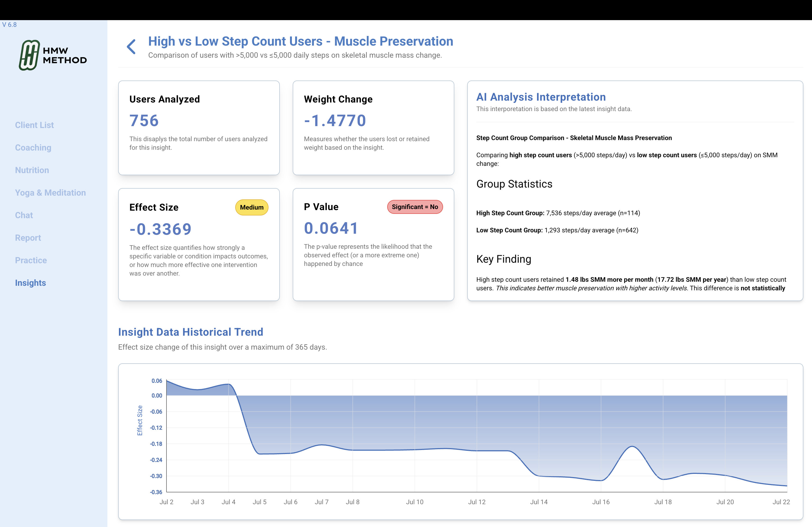Click the V 6.8 version label
Screen dimensions: 812x527
point(9,24)
